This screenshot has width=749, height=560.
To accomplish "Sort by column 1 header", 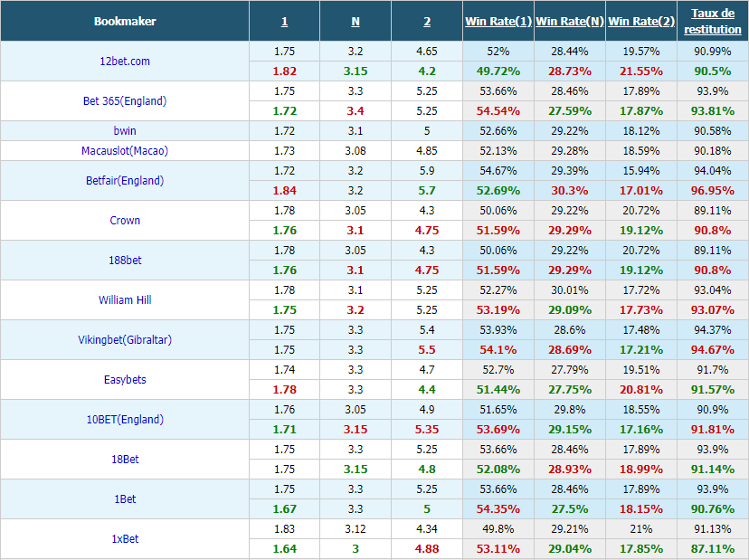I will point(284,22).
